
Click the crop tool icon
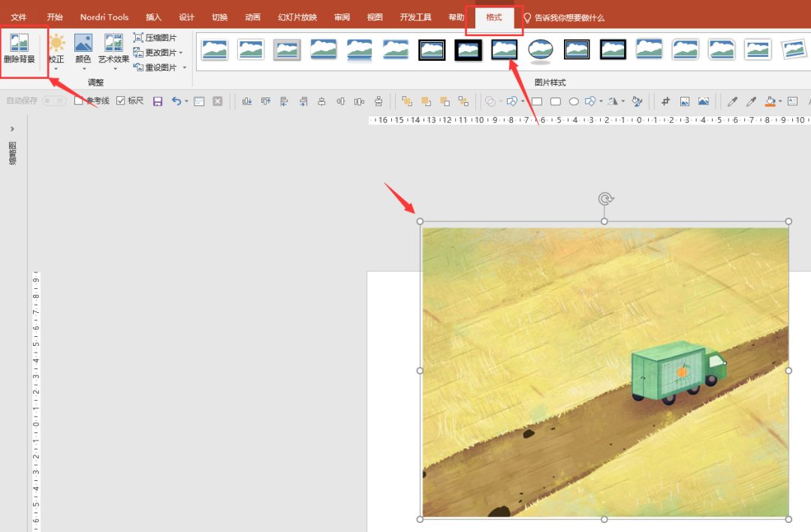click(665, 101)
